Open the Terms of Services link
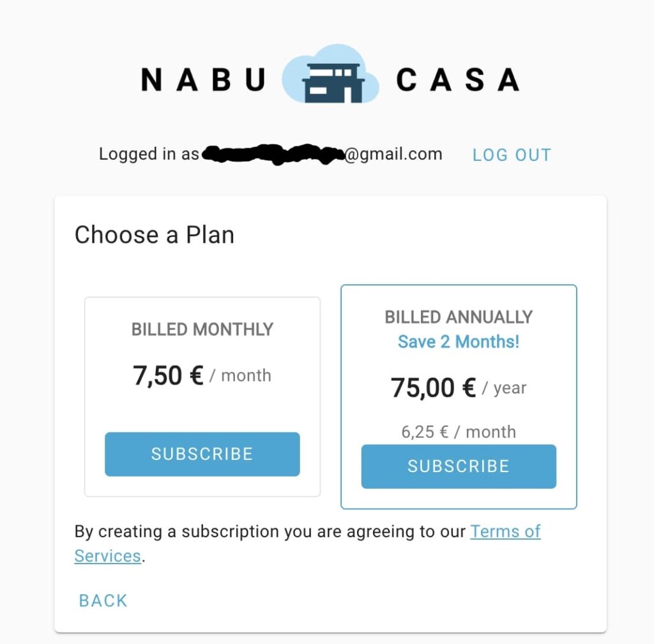The width and height of the screenshot is (654, 644). tap(505, 532)
